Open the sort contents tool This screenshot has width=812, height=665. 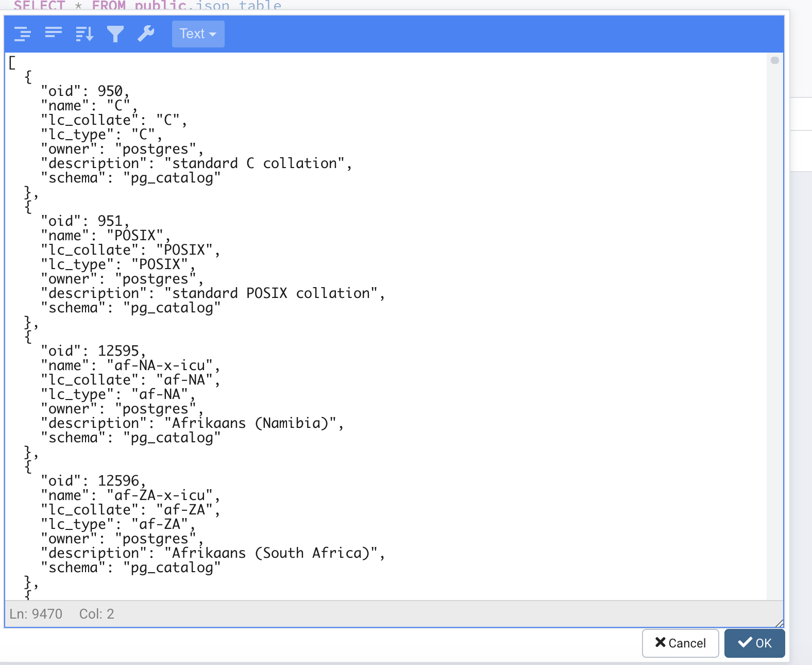84,34
